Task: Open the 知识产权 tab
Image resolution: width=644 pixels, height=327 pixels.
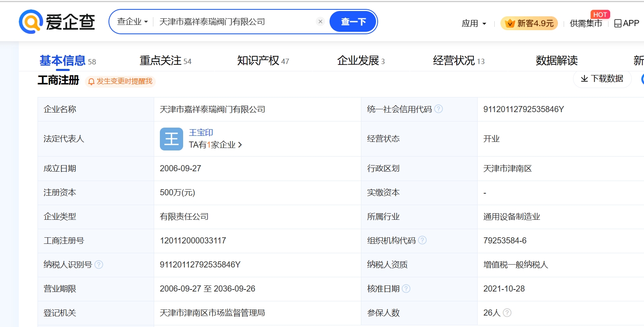Action: click(263, 61)
